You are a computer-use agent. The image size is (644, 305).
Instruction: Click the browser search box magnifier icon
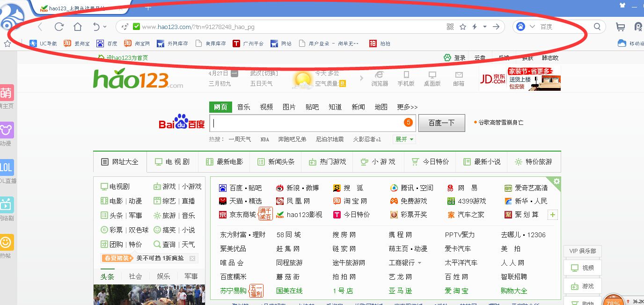[597, 27]
